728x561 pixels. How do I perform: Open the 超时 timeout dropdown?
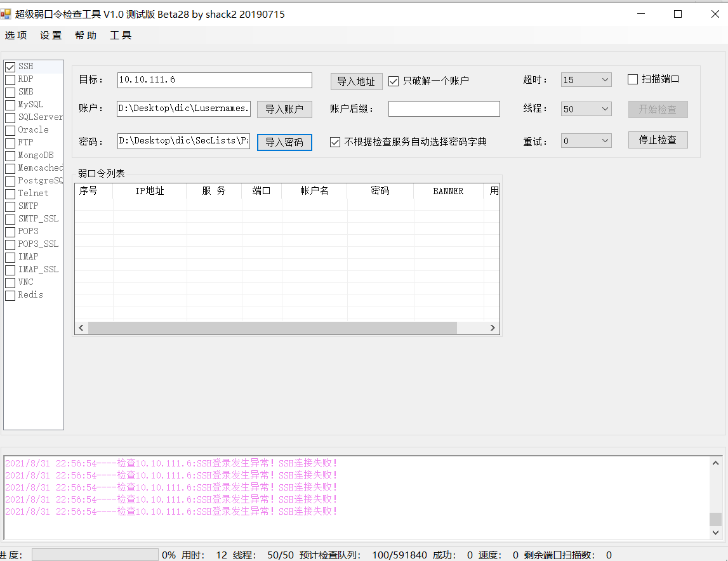(586, 80)
